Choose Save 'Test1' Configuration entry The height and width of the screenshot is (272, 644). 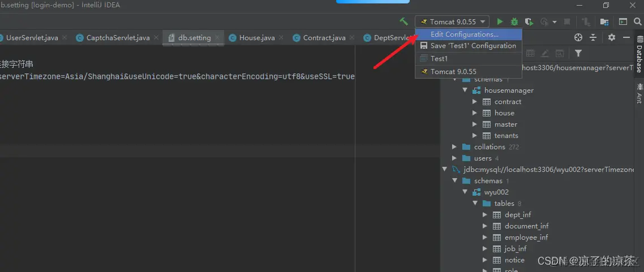(469, 46)
